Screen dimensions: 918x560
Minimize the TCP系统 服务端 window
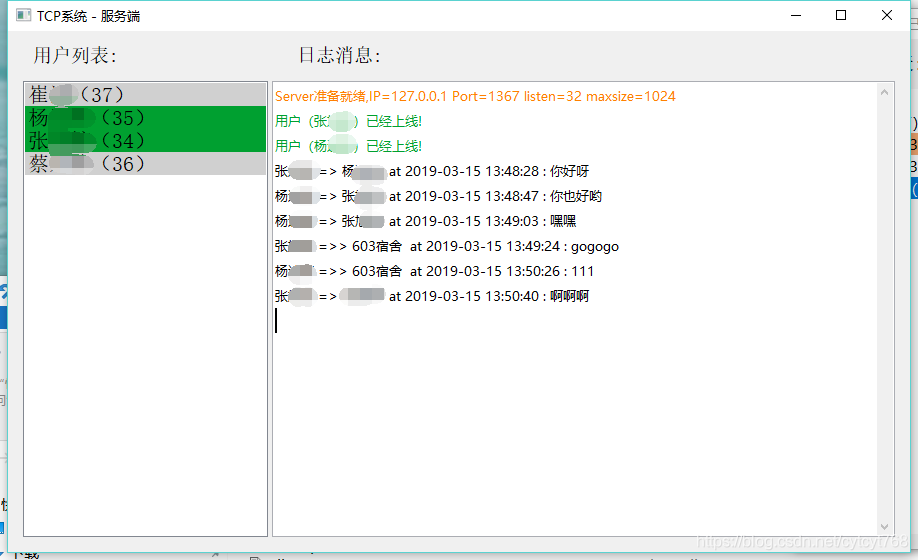796,15
